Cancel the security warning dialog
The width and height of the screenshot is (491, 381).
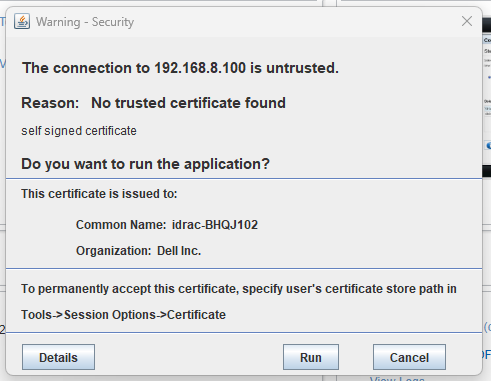pyautogui.click(x=409, y=357)
